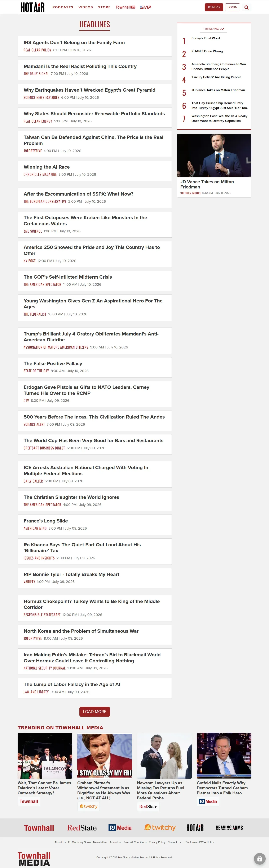This screenshot has width=269, height=868.
Task: Click the PJ Media footer logo
Action: (x=120, y=828)
